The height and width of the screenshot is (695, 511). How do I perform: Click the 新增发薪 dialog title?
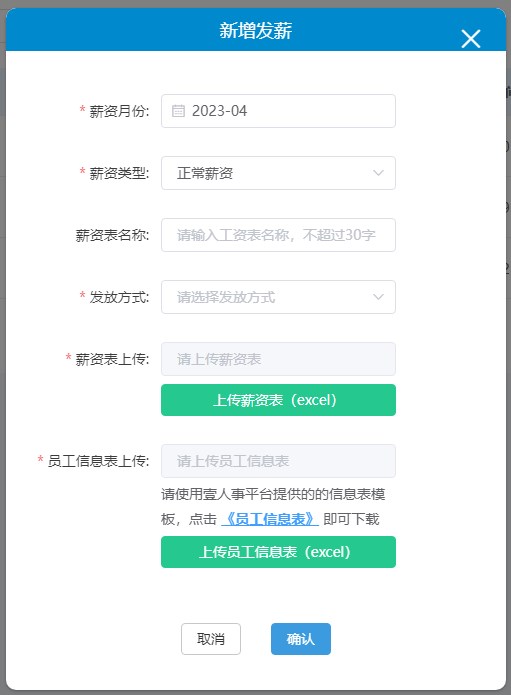(x=256, y=31)
